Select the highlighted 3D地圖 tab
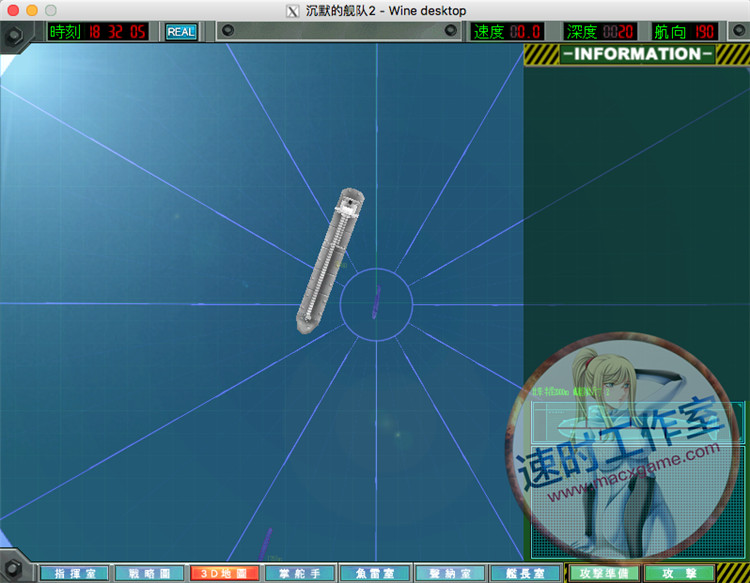This screenshot has width=750, height=583. click(224, 573)
